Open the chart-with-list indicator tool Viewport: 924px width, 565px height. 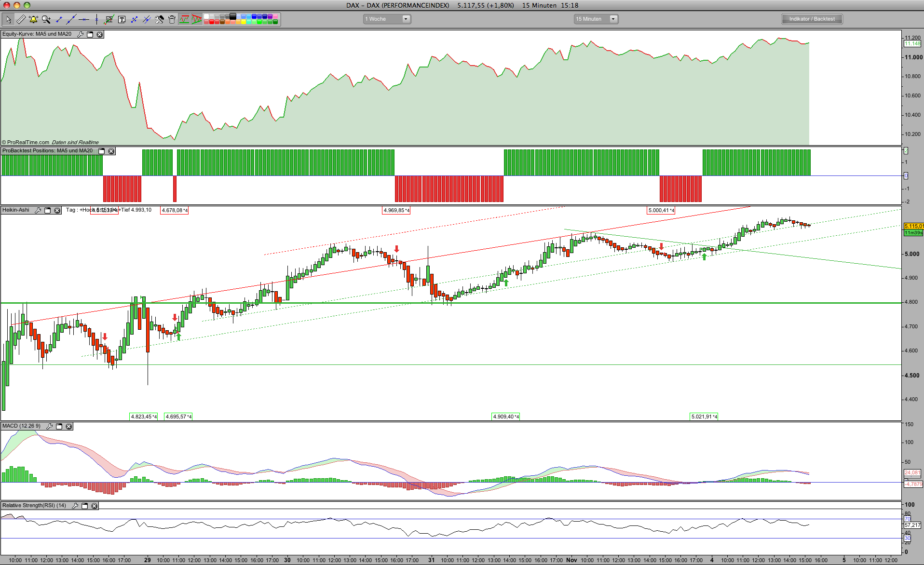pos(109,19)
